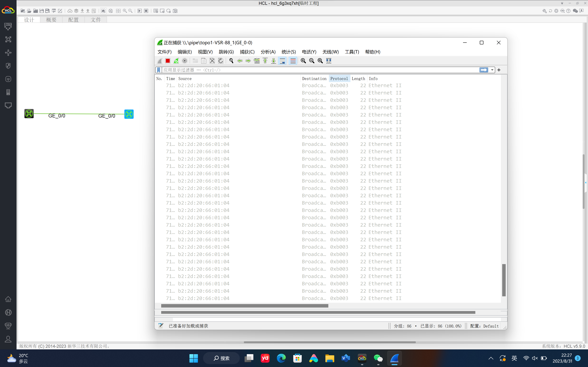Switch to the 配置 tab

73,20
